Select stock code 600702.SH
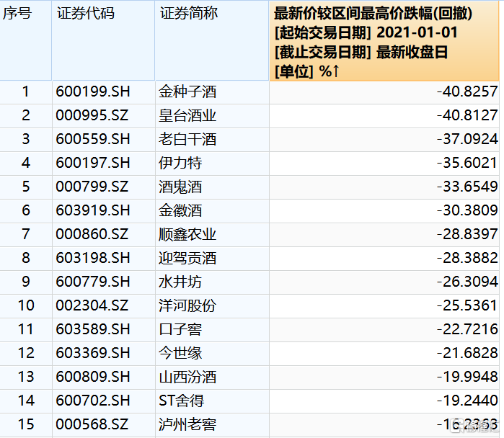Image resolution: width=504 pixels, height=438 pixels. (x=93, y=401)
